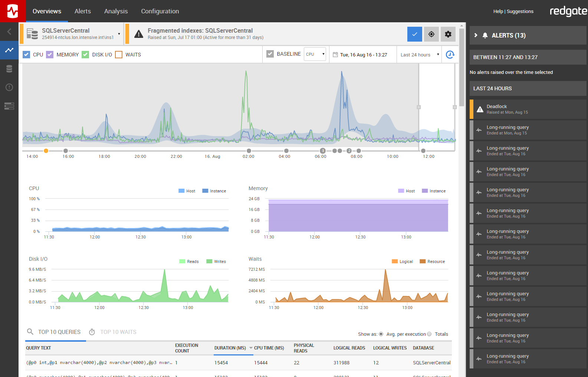This screenshot has height=377, width=588.
Task: Click the server stack icon in sidebar
Action: (9, 106)
